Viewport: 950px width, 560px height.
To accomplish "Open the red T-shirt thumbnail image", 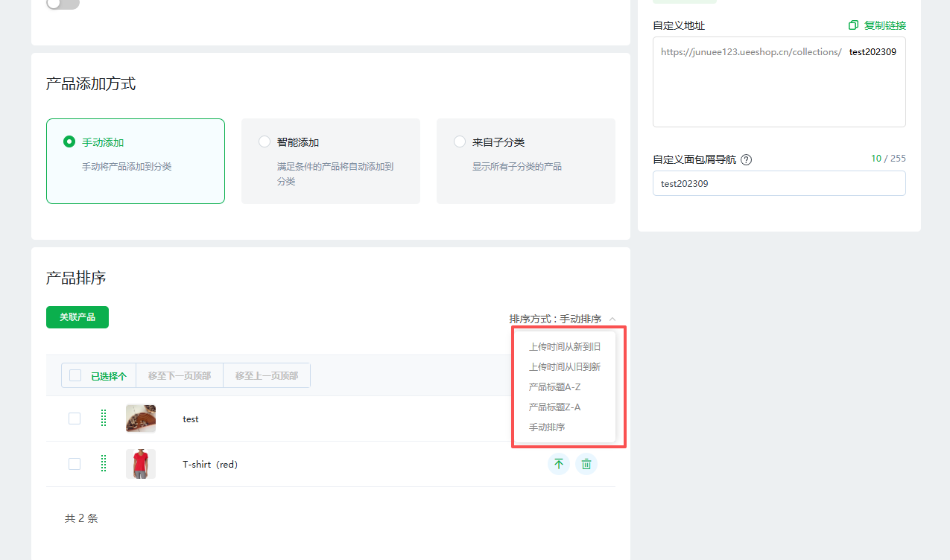I will coord(141,464).
